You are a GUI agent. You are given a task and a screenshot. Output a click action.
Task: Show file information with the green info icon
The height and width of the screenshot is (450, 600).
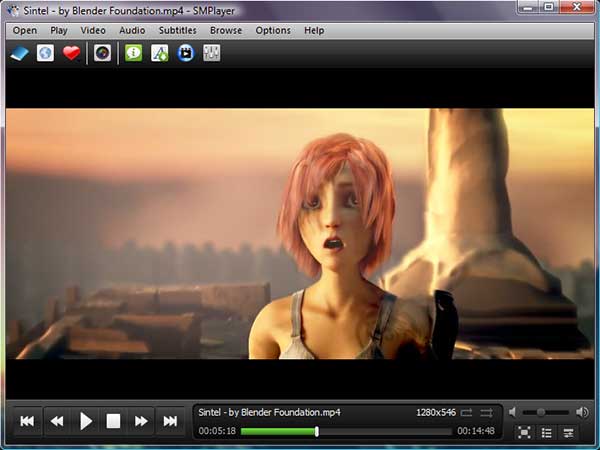coord(133,53)
